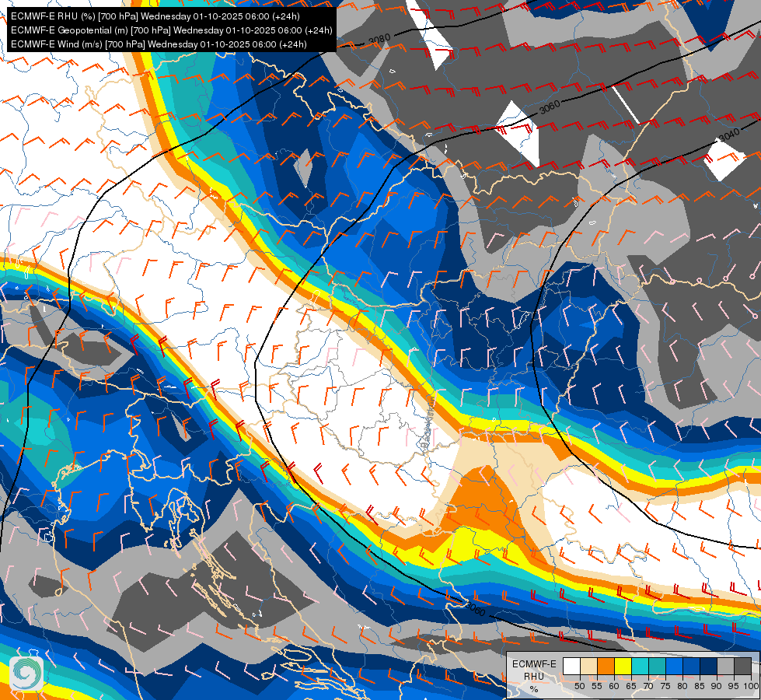Image resolution: width=761 pixels, height=700 pixels.
Task: Click the legend tick label 90
Action: (x=717, y=686)
